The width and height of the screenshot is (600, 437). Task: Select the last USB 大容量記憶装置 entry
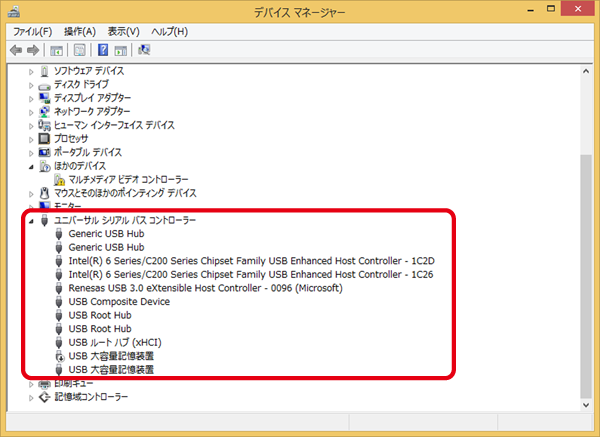(x=111, y=370)
